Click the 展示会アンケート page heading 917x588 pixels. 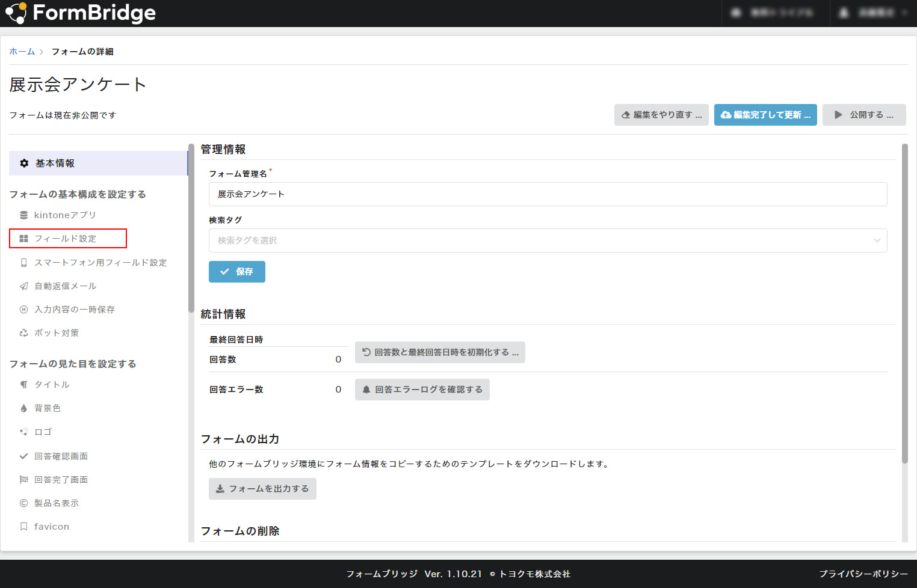[78, 85]
